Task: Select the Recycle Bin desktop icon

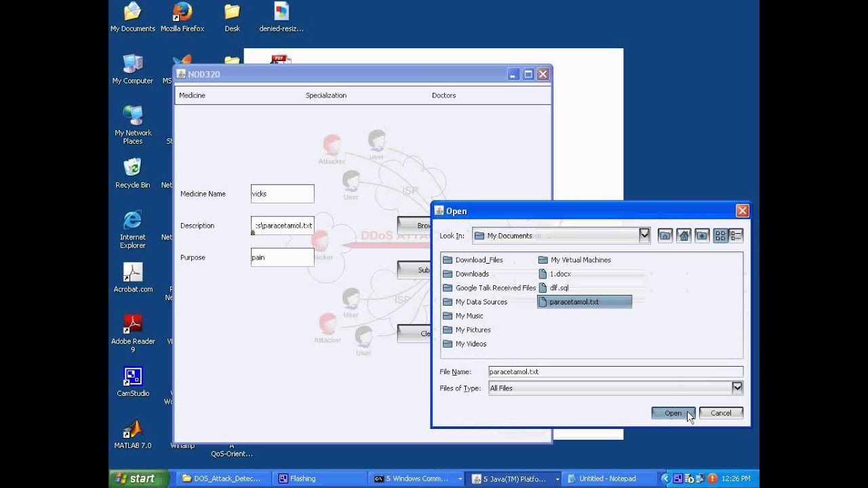Action: tap(133, 174)
